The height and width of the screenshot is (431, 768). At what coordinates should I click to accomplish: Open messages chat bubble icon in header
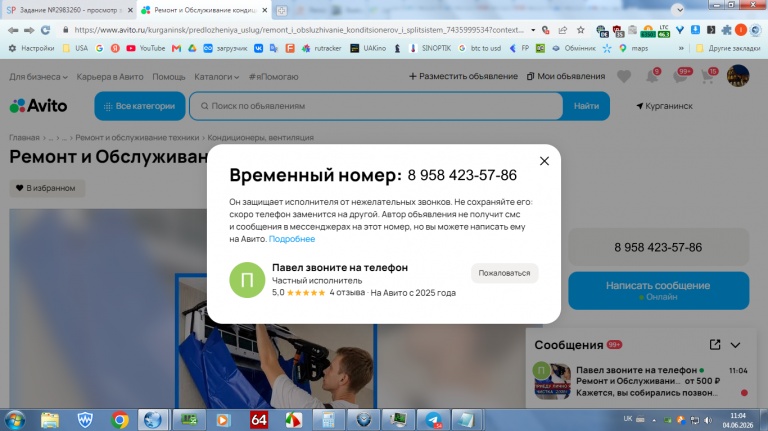pos(681,76)
